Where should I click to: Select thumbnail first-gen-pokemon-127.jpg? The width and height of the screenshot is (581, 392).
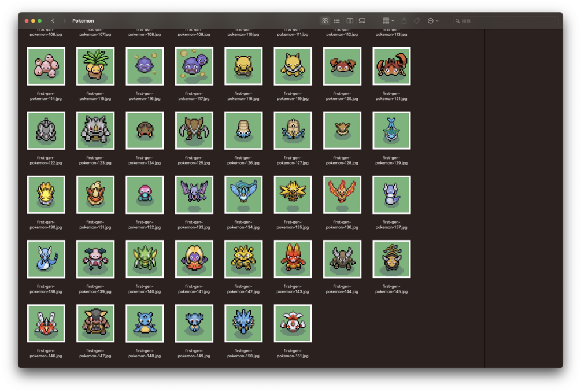(293, 131)
